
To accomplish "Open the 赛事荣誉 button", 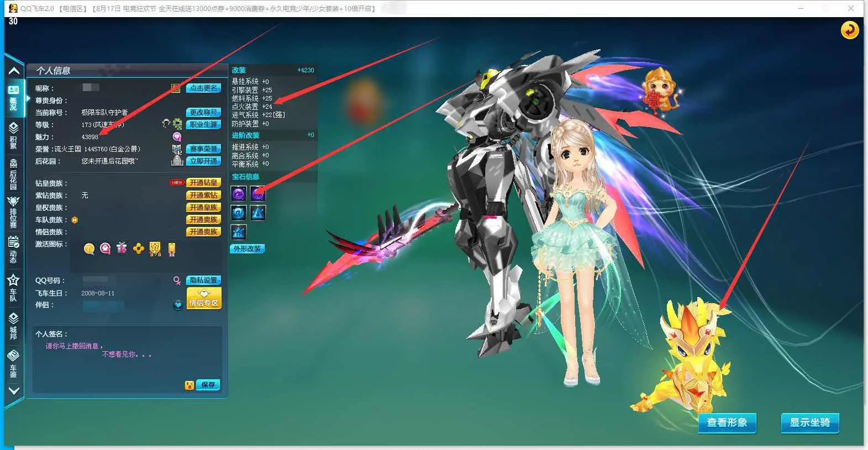I will tap(203, 149).
